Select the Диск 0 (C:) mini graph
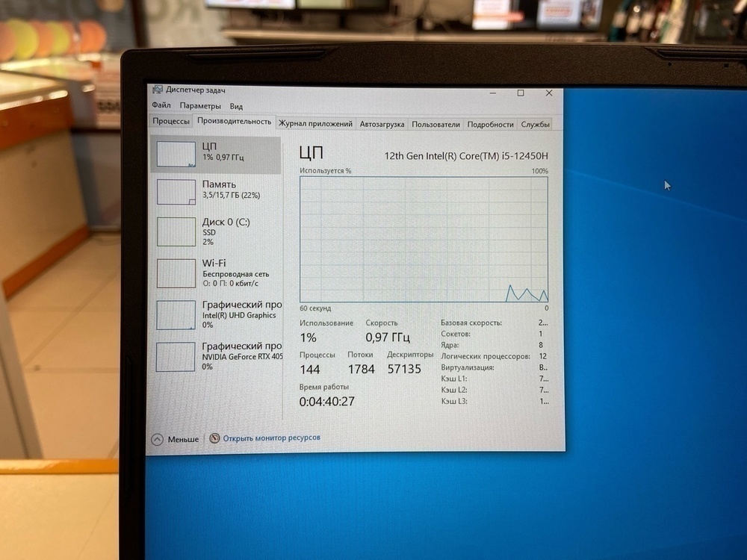 [176, 232]
